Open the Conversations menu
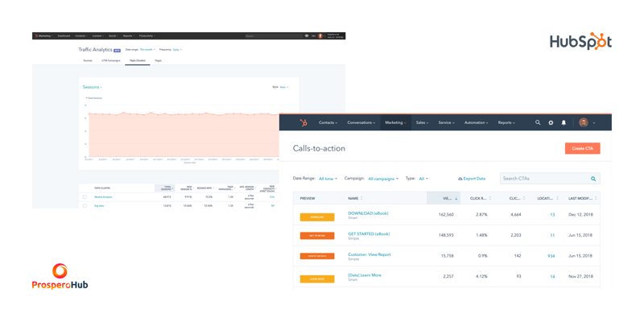644x322 pixels. tap(361, 123)
